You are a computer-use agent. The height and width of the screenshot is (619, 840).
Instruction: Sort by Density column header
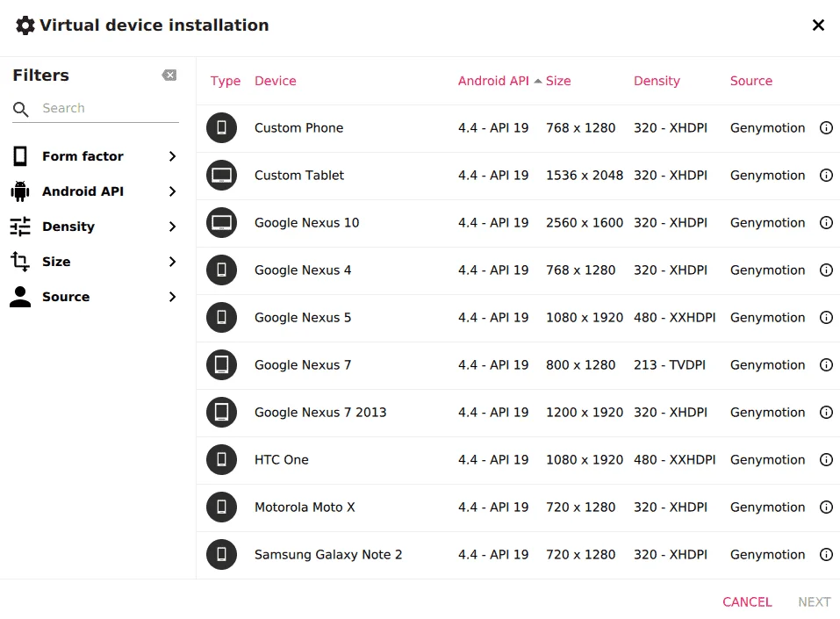tap(657, 81)
